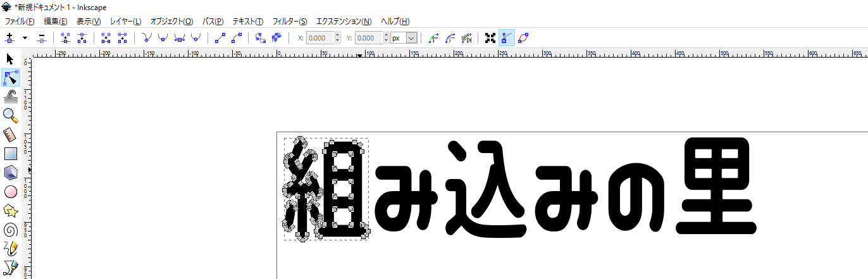The image size is (868, 279).
Task: Make selected segments curves
Action: click(237, 38)
